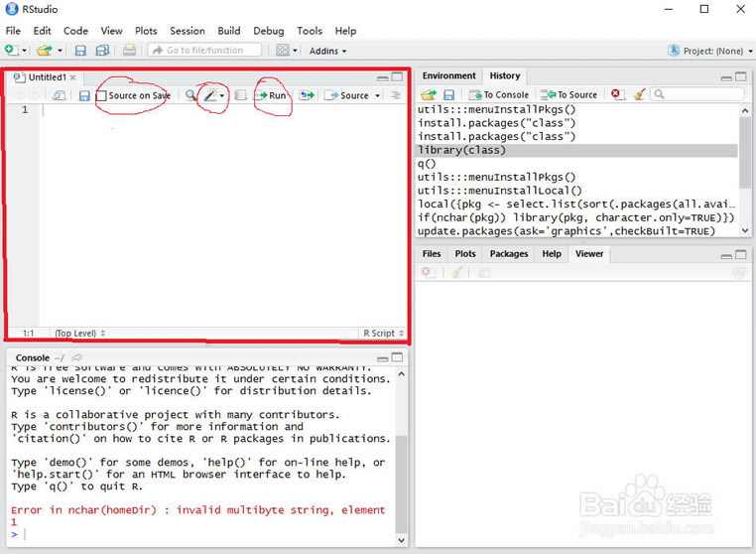The height and width of the screenshot is (554, 756).
Task: Open the Plots menu
Action: [x=146, y=31]
